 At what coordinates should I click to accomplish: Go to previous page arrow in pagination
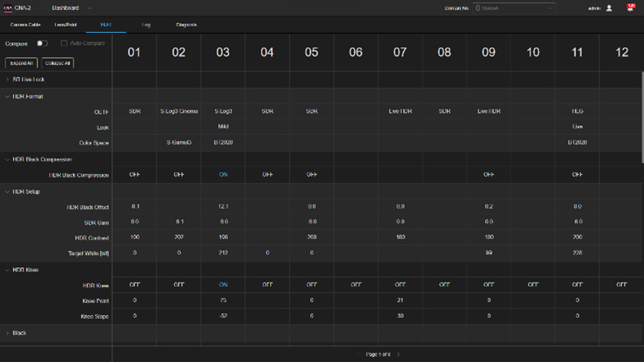coord(358,354)
